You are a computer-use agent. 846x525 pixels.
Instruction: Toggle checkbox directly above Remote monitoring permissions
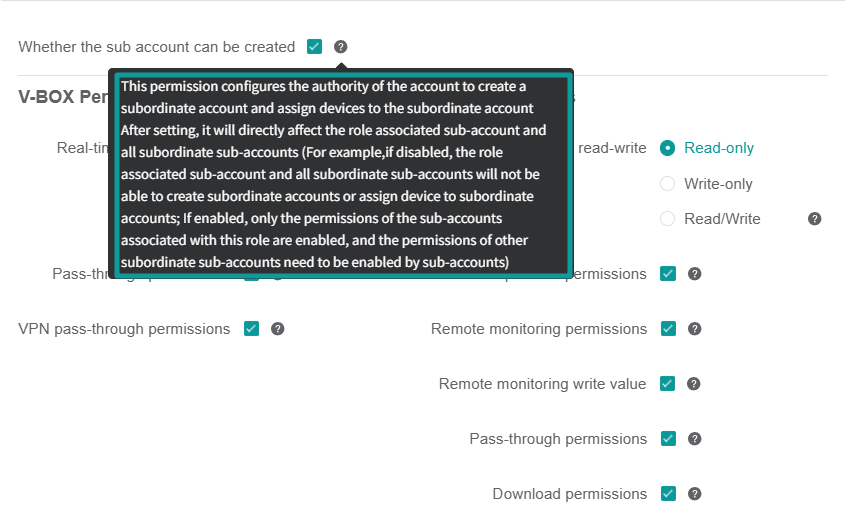pos(668,274)
